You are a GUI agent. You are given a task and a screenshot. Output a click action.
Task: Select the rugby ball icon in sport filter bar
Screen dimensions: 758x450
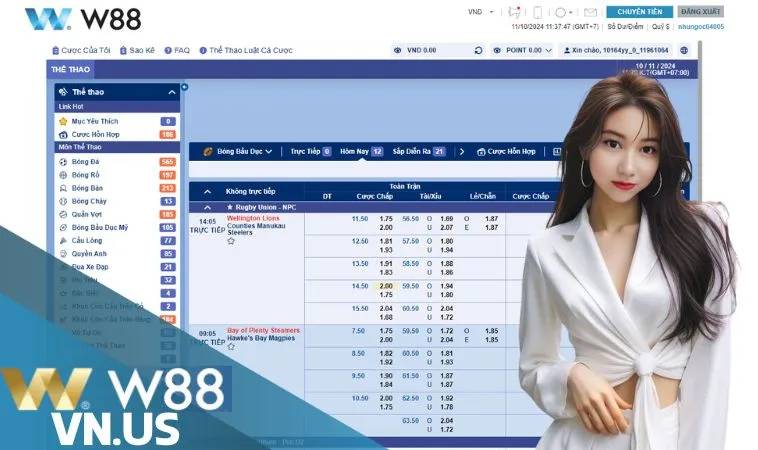point(207,151)
